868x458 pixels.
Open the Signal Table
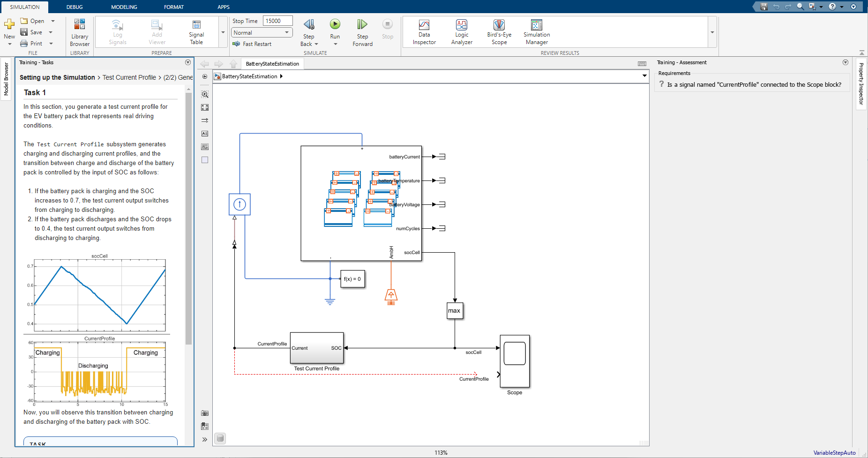(196, 32)
